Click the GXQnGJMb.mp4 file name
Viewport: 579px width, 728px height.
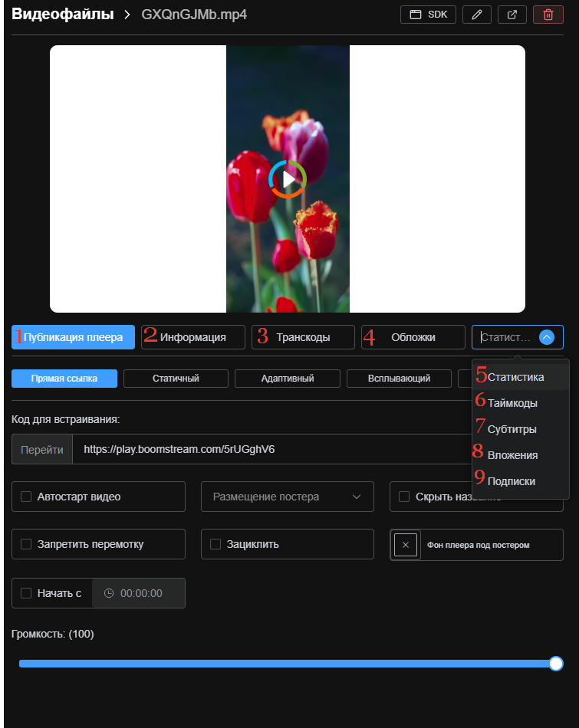(x=194, y=15)
